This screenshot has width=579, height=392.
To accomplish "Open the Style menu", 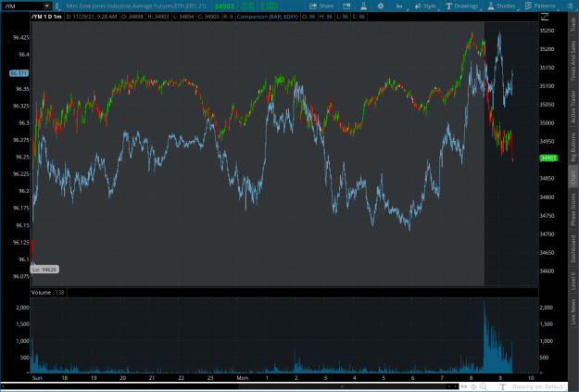I will tap(425, 6).
